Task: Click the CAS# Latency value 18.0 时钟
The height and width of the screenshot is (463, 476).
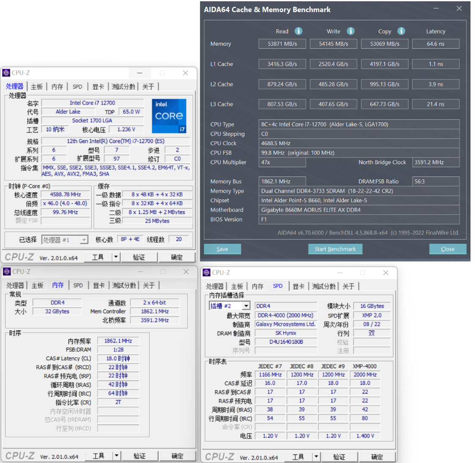Action: click(x=118, y=358)
